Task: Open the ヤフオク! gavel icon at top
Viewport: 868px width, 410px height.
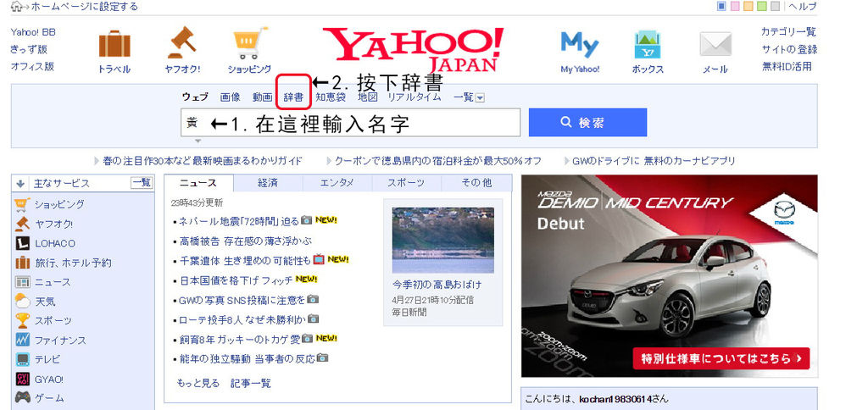Action: 182,42
